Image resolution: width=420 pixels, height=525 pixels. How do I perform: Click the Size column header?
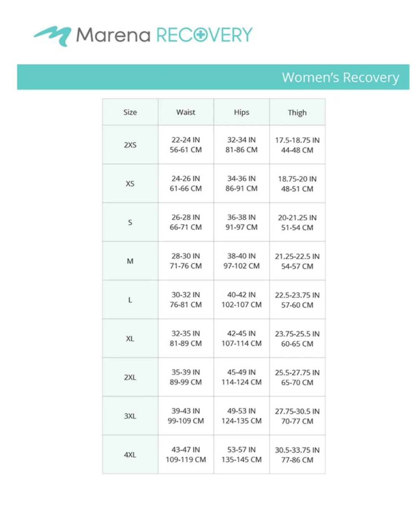click(130, 112)
